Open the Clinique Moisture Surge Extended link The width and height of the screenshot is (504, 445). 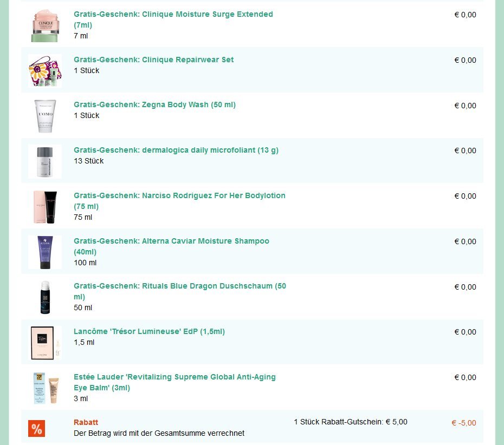click(x=173, y=15)
